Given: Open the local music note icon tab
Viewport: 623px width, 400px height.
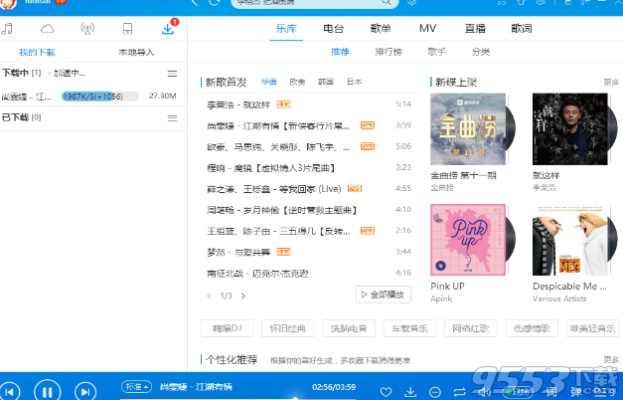Looking at the screenshot, I should [8, 27].
